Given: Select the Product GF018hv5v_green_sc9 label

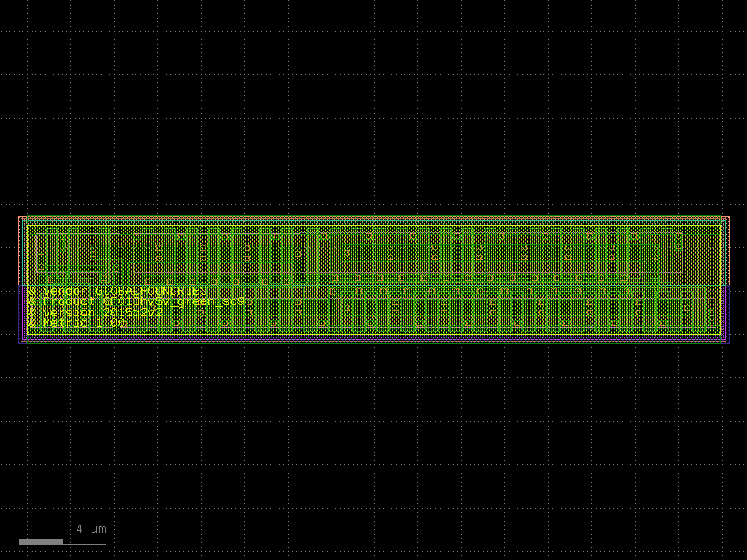Looking at the screenshot, I should click(x=135, y=301).
